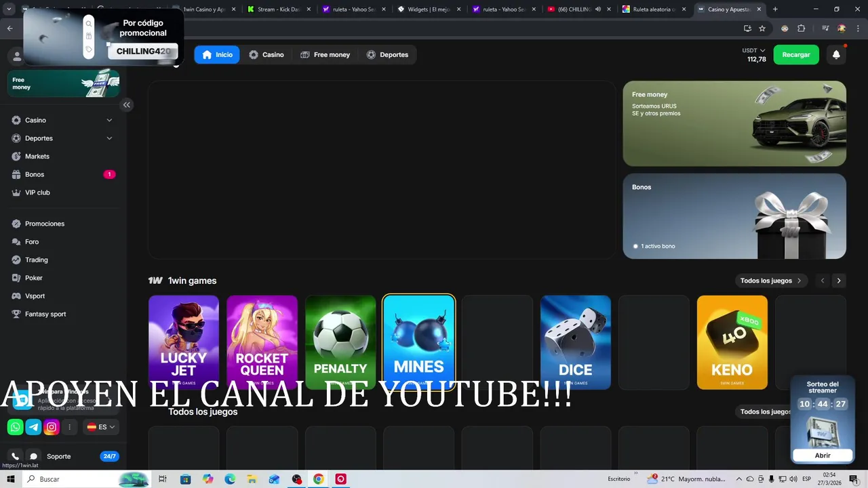
Task: Bookmark this page with the star icon
Action: pos(762,28)
